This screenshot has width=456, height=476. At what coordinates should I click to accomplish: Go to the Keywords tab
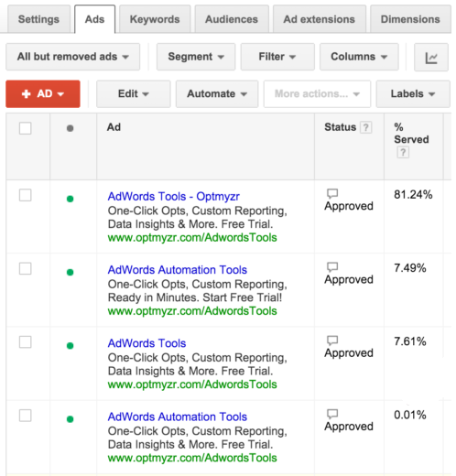[x=155, y=19]
